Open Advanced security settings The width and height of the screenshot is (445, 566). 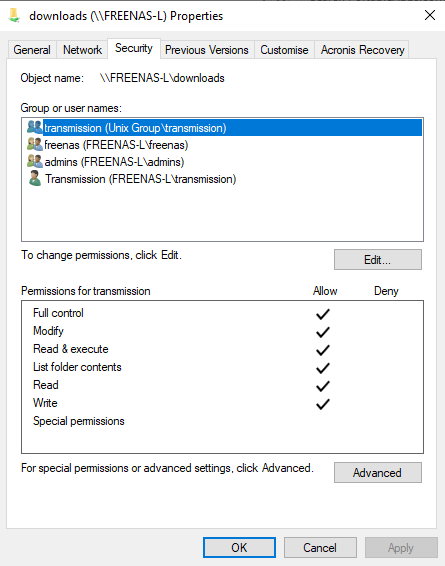pos(378,473)
